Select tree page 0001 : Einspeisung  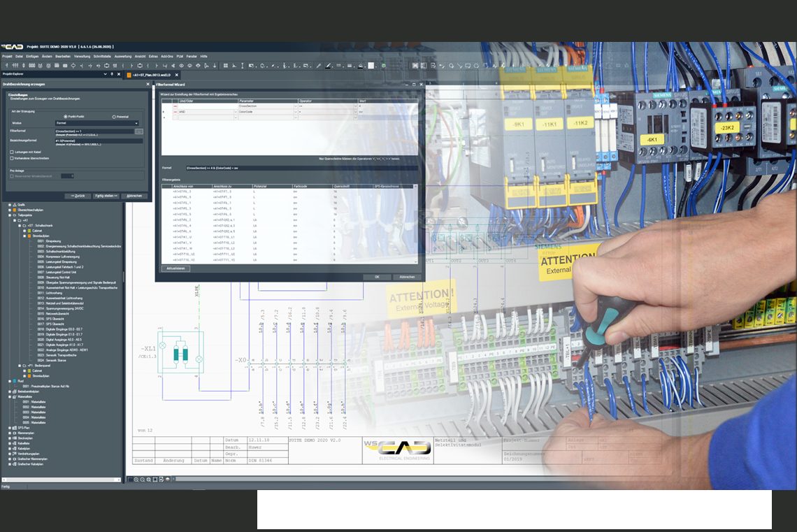(x=50, y=241)
